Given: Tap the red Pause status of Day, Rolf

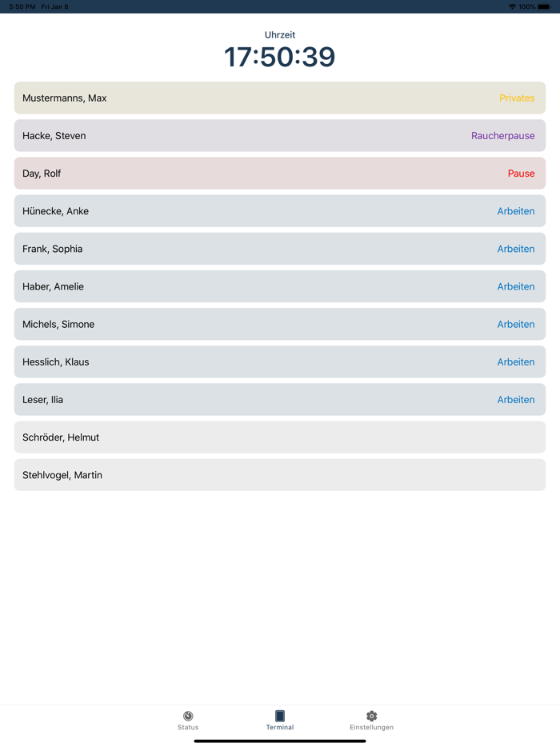Looking at the screenshot, I should pyautogui.click(x=521, y=174).
